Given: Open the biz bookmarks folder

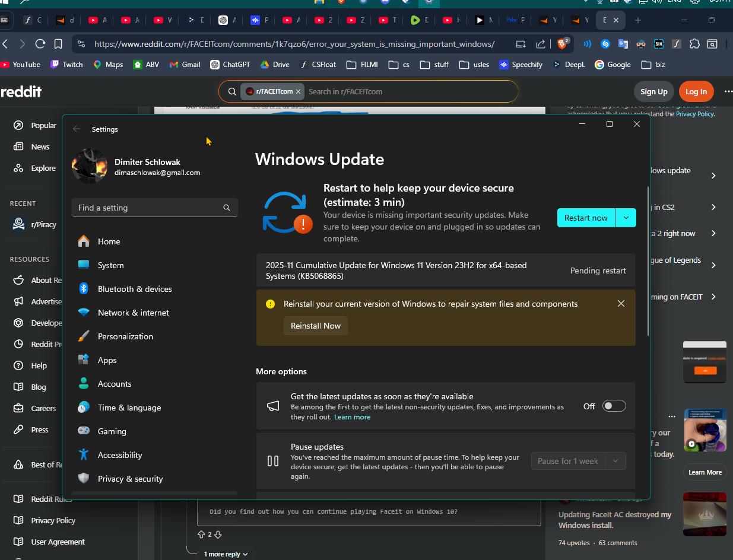Looking at the screenshot, I should click(653, 64).
